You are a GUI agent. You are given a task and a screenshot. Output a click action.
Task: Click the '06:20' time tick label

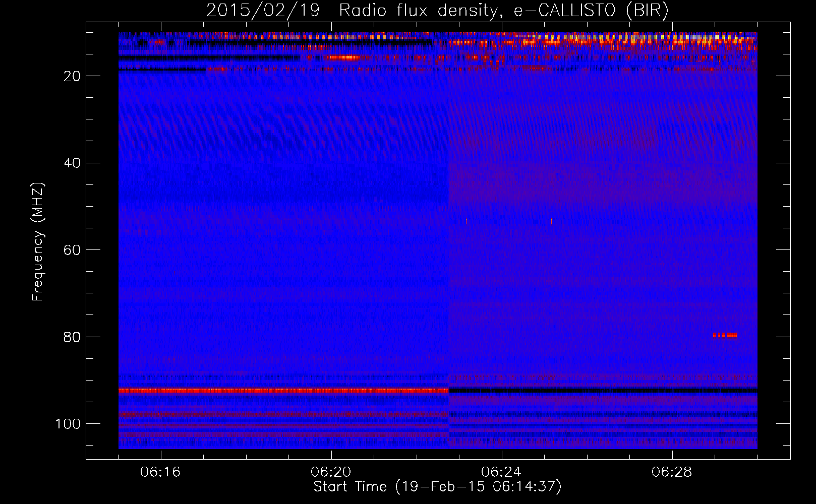[x=331, y=472]
